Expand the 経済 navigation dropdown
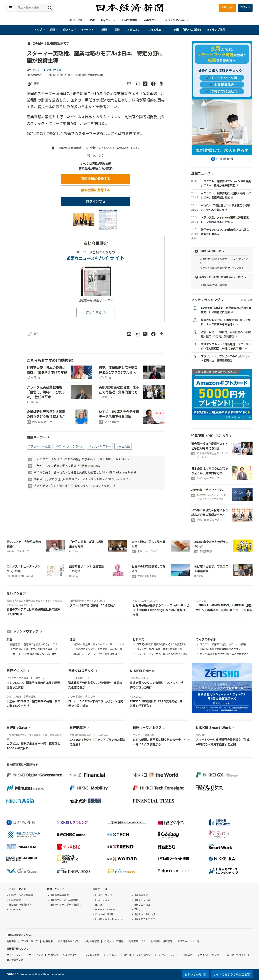The height and width of the screenshot is (980, 259). [105, 30]
